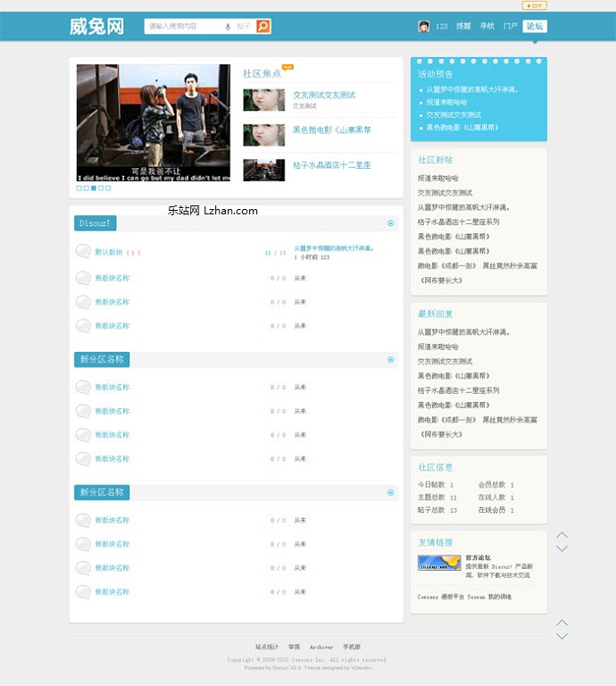Open 报道来啦哈哈 in 最新回复 panel

tap(438, 347)
